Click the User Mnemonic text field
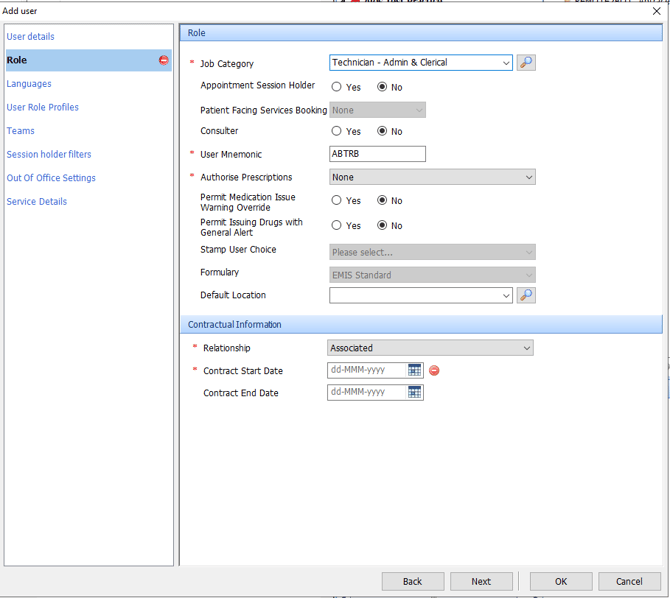670x598 pixels. [377, 154]
